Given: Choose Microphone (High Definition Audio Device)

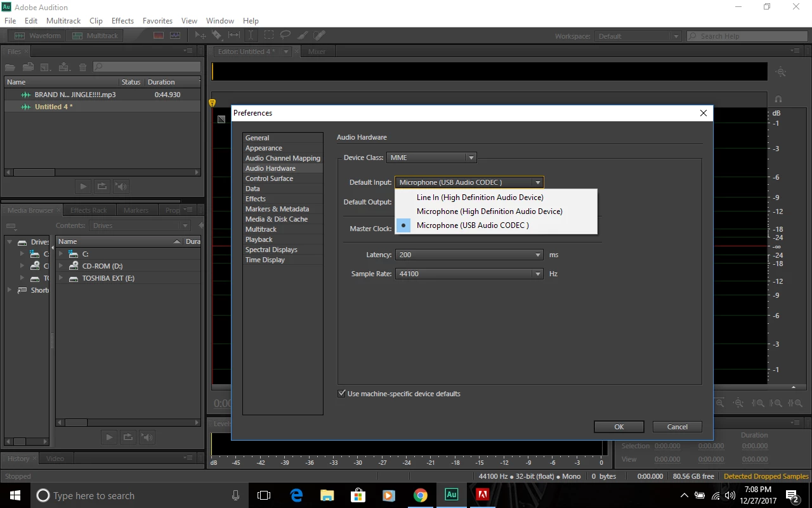Looking at the screenshot, I should tap(496, 211).
